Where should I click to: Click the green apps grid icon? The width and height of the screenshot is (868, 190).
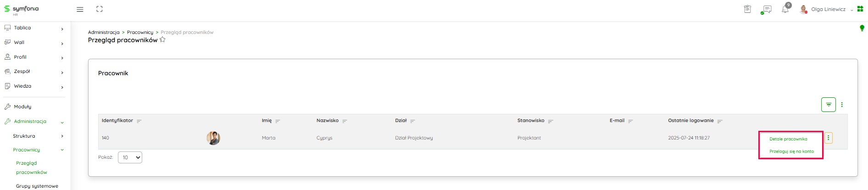860,9
